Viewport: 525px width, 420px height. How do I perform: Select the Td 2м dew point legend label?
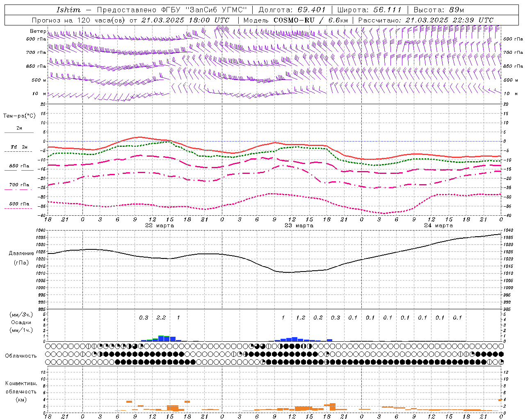coord(19,147)
